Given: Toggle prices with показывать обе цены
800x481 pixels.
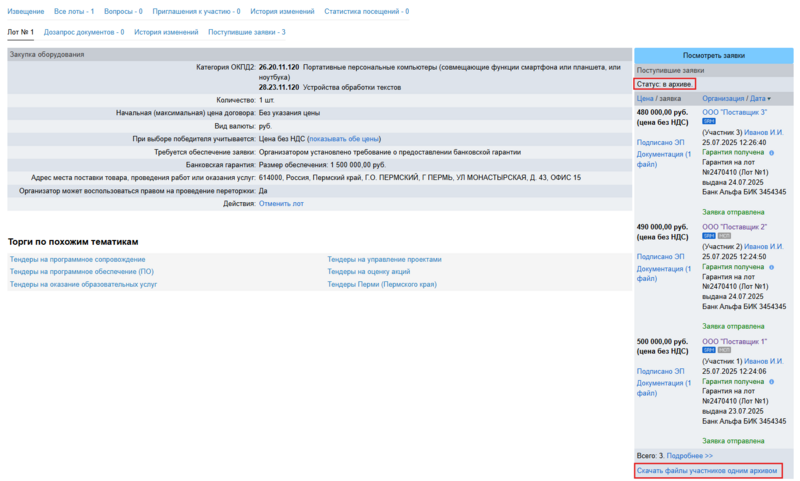Looking at the screenshot, I should pos(344,139).
